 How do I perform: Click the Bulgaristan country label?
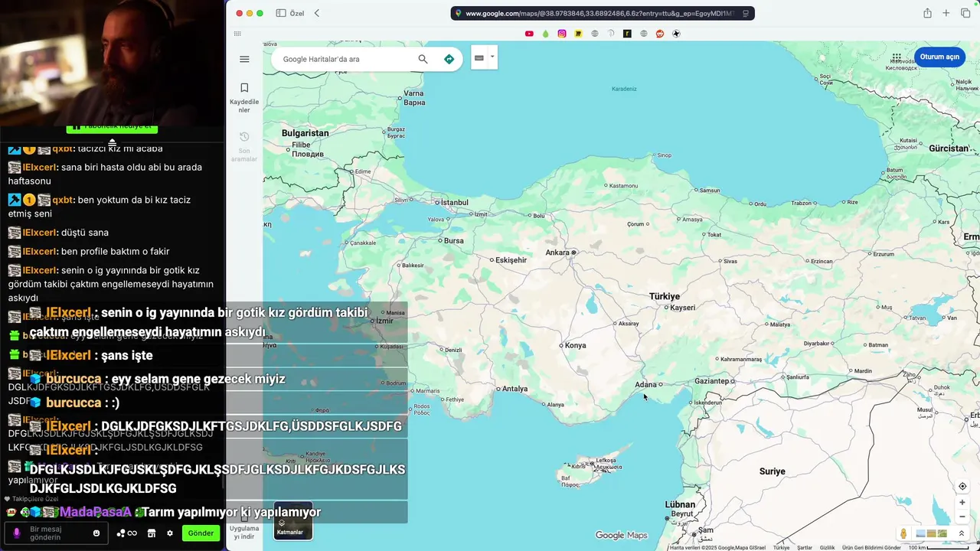(x=305, y=133)
